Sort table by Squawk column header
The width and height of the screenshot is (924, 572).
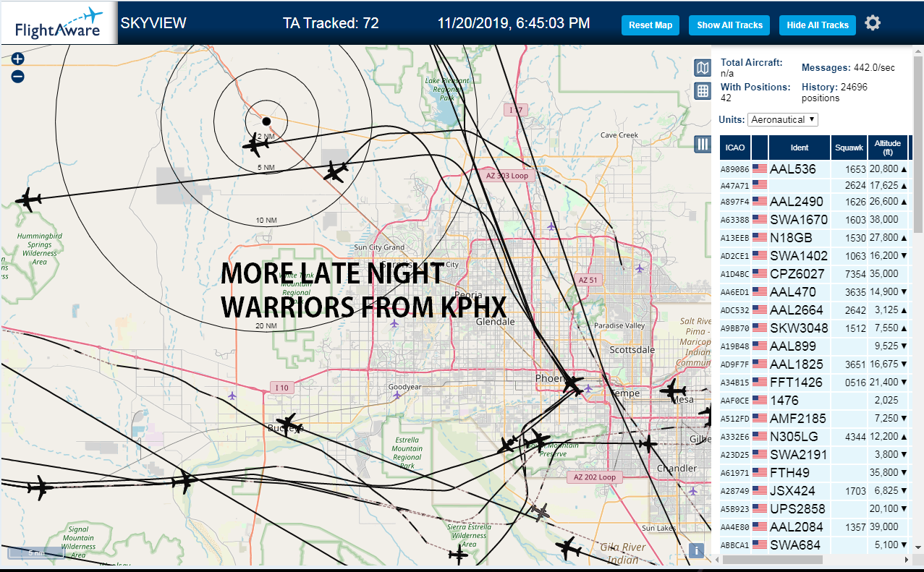tap(849, 148)
